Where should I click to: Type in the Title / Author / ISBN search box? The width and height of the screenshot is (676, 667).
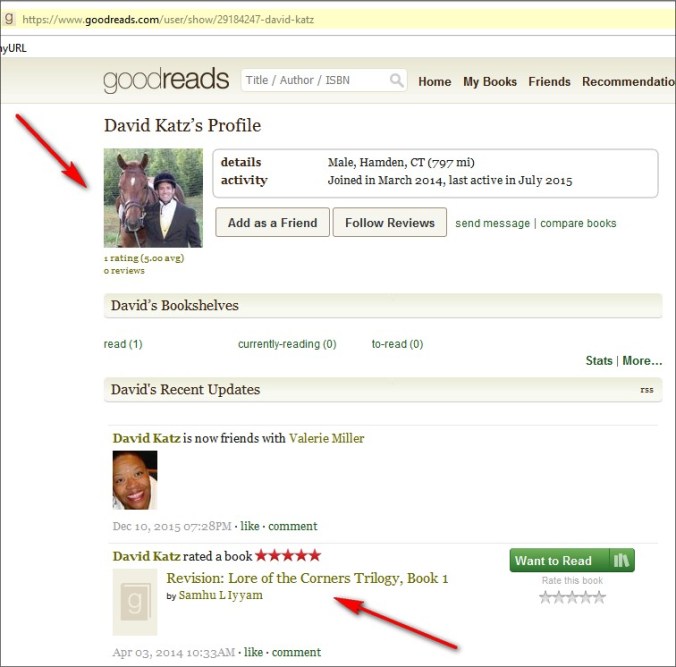point(314,81)
